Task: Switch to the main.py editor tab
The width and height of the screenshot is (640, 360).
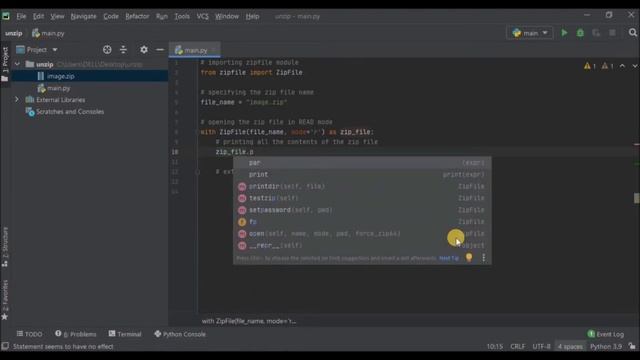Action: pyautogui.click(x=195, y=50)
